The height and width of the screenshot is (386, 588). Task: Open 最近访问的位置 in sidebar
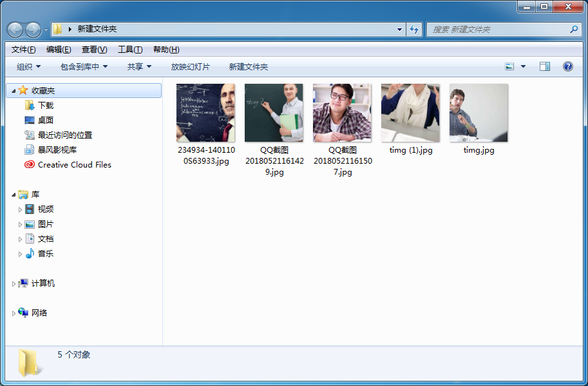(64, 135)
